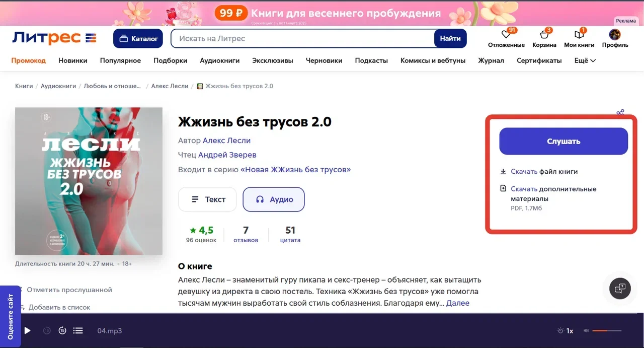
Task: Go to Алекс Лесли breadcrumb
Action: click(170, 86)
